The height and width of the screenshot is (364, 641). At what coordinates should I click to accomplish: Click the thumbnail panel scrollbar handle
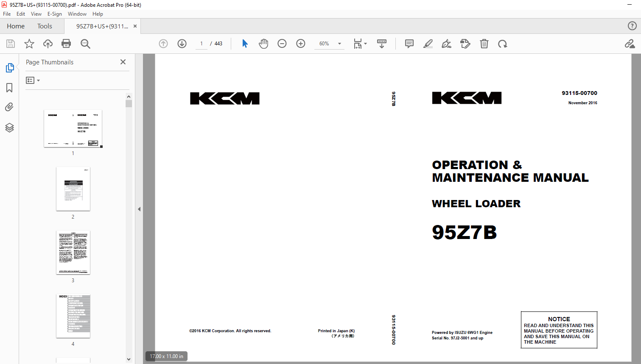129,104
